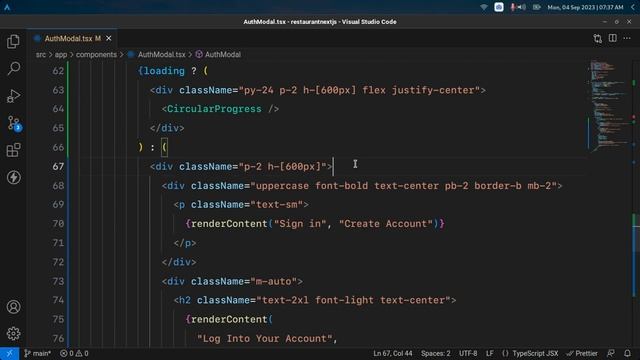Open editor More Actions ellipsis
The height and width of the screenshot is (360, 640).
click(627, 38)
